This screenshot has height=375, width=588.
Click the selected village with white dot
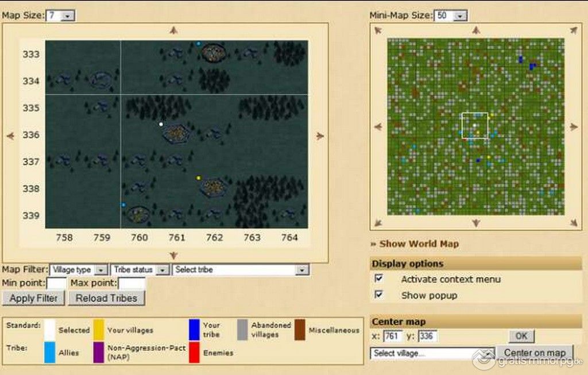(176, 134)
